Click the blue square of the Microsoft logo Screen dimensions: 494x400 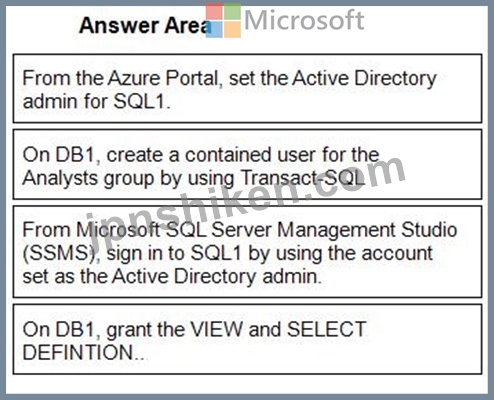(214, 29)
